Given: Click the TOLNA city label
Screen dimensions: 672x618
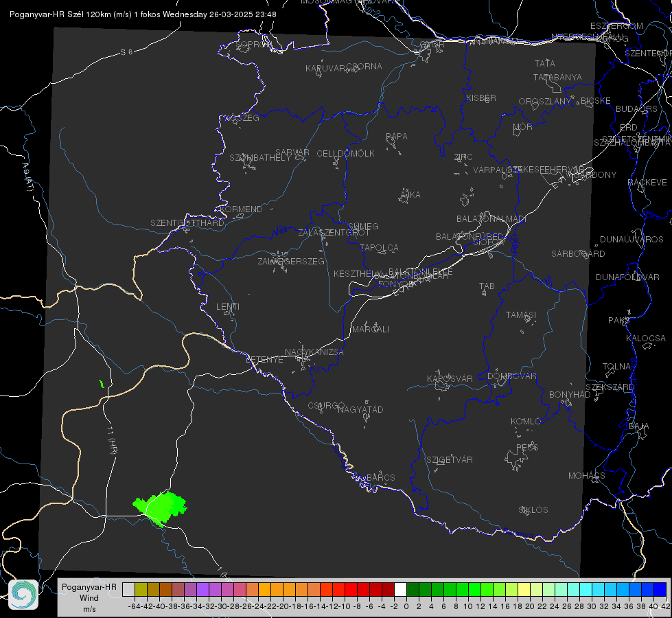Looking at the screenshot, I should (x=616, y=366).
